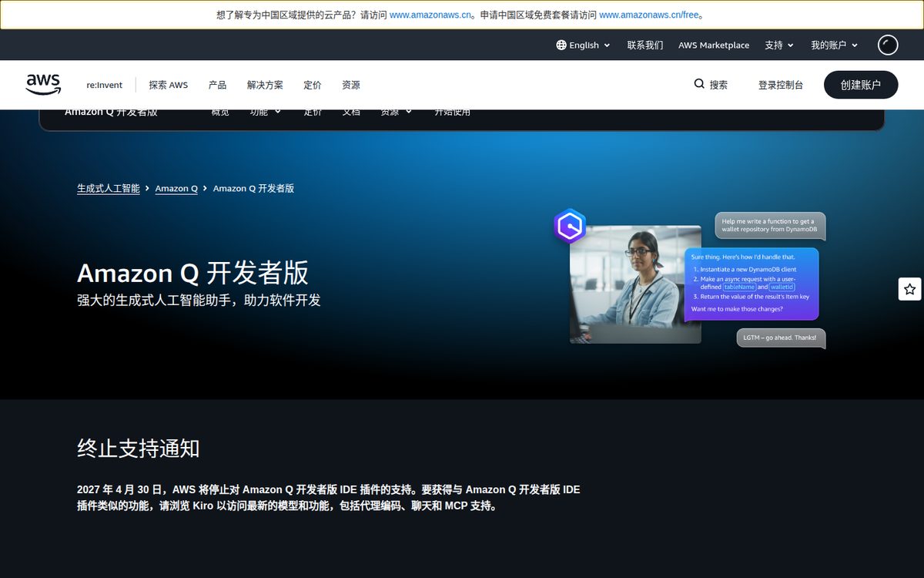Select 资源 in the main navigation bar
Viewport: 924px width, 578px height.
click(x=351, y=85)
